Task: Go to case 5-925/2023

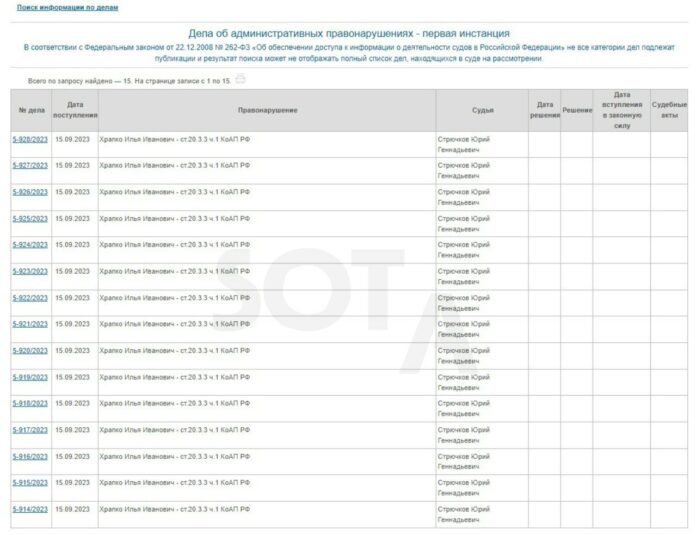Action: [30, 218]
